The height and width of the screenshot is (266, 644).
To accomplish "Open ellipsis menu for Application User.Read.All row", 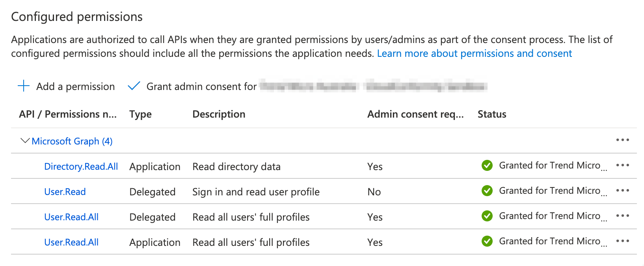I will [622, 241].
